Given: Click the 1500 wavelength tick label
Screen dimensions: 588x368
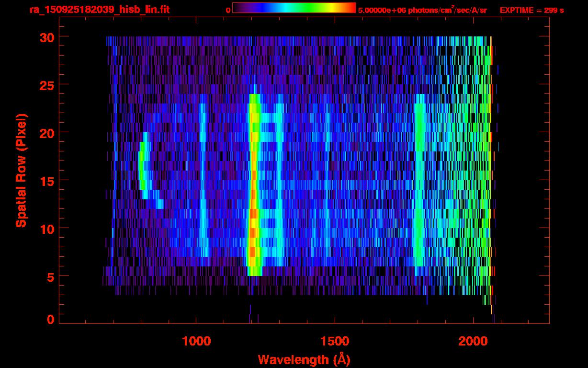Looking at the screenshot, I should click(x=334, y=341).
